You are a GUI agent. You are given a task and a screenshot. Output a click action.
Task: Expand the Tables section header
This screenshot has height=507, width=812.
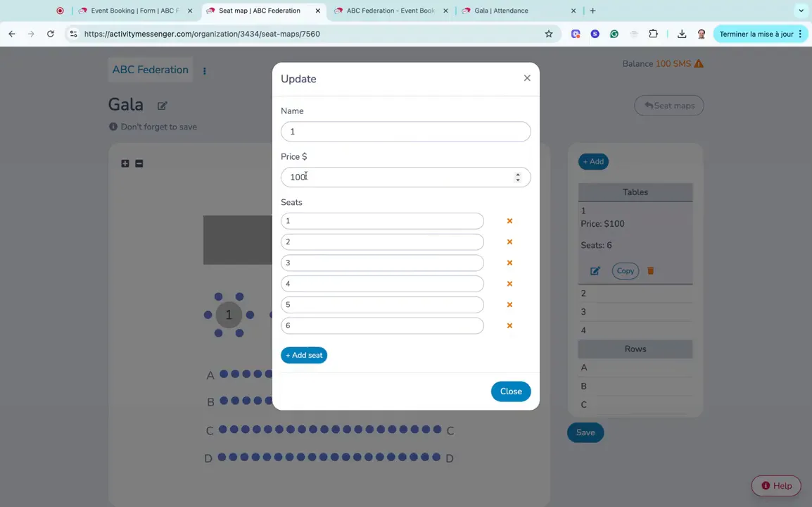pos(635,192)
